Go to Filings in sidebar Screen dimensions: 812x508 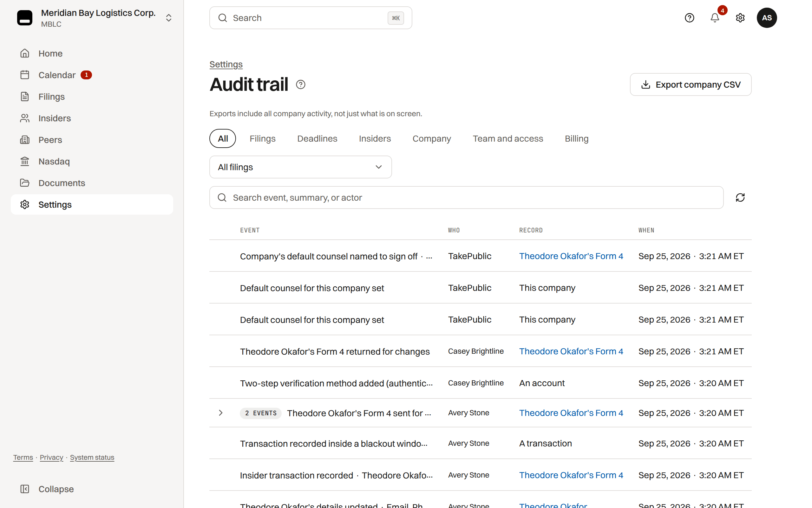pos(92,97)
